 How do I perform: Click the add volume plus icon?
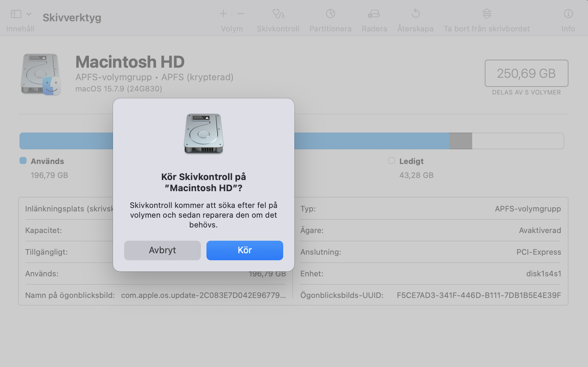(223, 14)
